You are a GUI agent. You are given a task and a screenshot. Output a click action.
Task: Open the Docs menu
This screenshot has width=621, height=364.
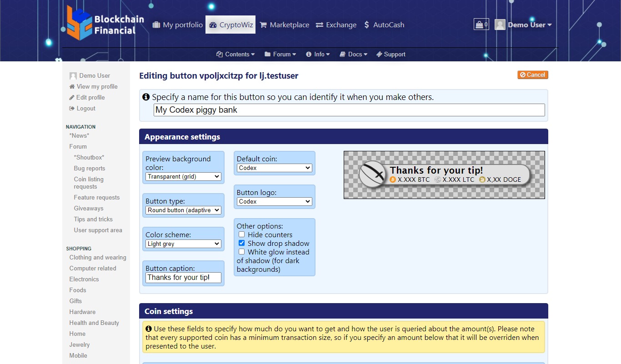354,55
